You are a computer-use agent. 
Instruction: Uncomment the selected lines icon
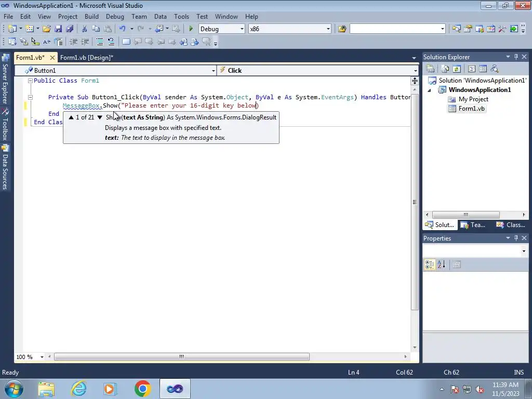point(111,42)
